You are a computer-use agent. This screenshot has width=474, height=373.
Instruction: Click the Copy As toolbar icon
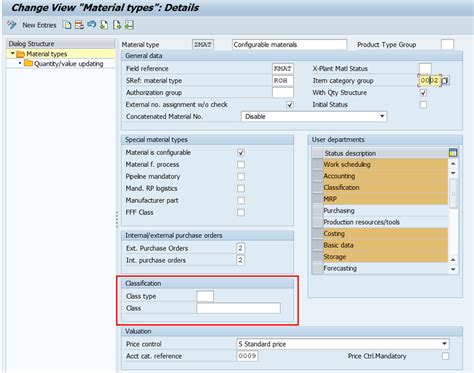point(67,25)
